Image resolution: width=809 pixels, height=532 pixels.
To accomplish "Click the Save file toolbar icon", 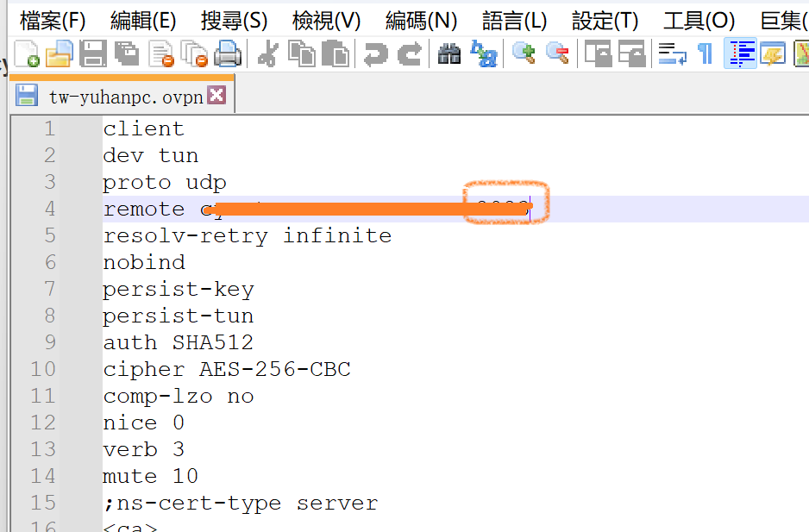I will pos(92,54).
